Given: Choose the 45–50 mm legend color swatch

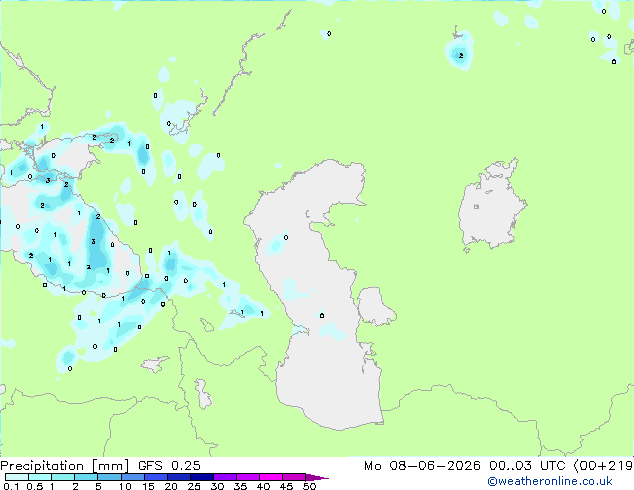Looking at the screenshot, I should [x=294, y=477].
